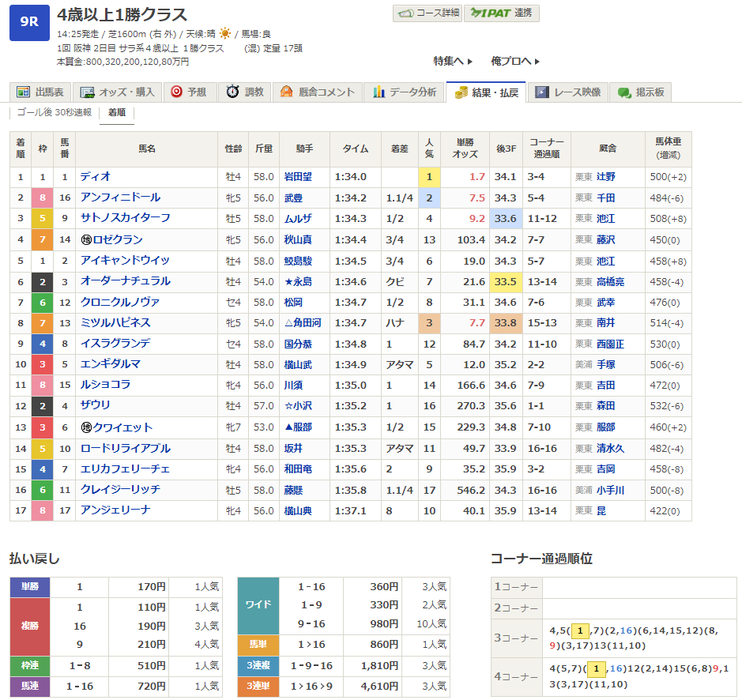Expand the 俺プロへ menu
This screenshot has width=742, height=700.
pyautogui.click(x=515, y=61)
